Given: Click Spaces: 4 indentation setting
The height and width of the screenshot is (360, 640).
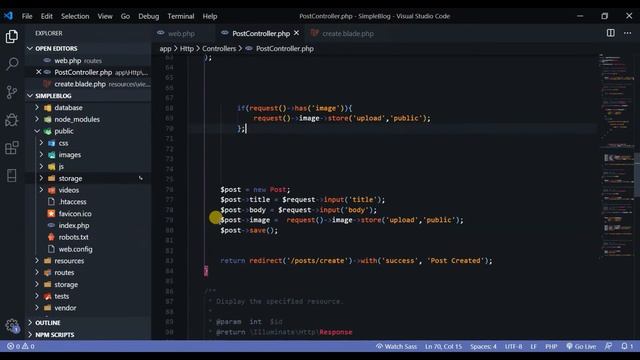Looking at the screenshot, I should [x=483, y=346].
